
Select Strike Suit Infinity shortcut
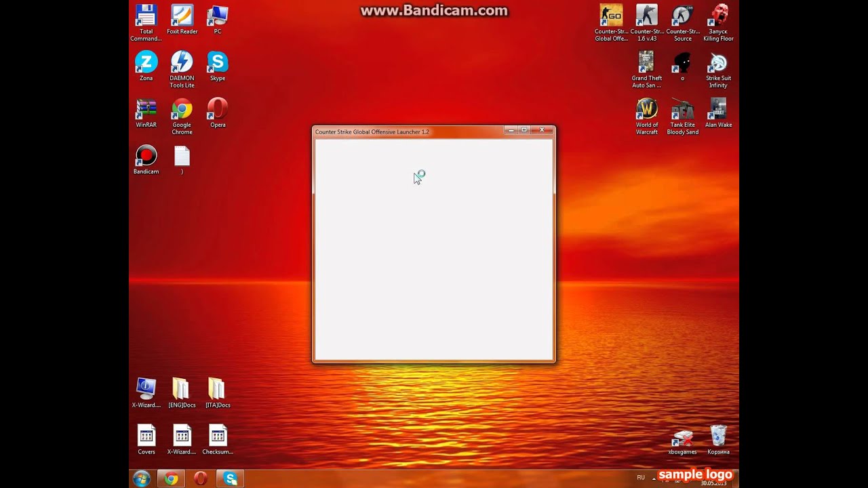pos(718,69)
